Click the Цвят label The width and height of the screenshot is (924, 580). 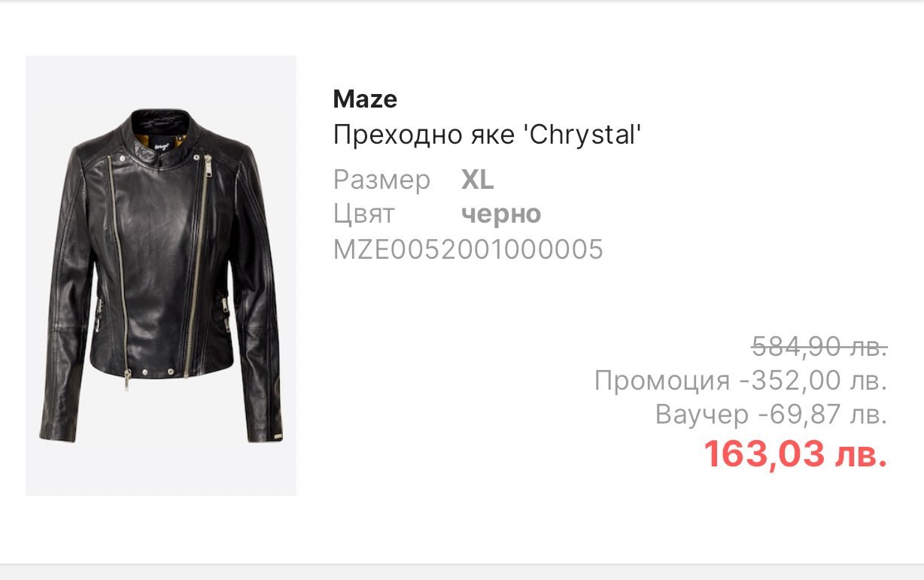point(363,214)
